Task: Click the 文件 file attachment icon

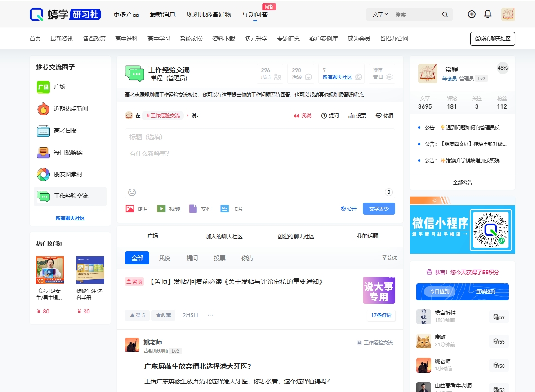Action: [x=194, y=208]
